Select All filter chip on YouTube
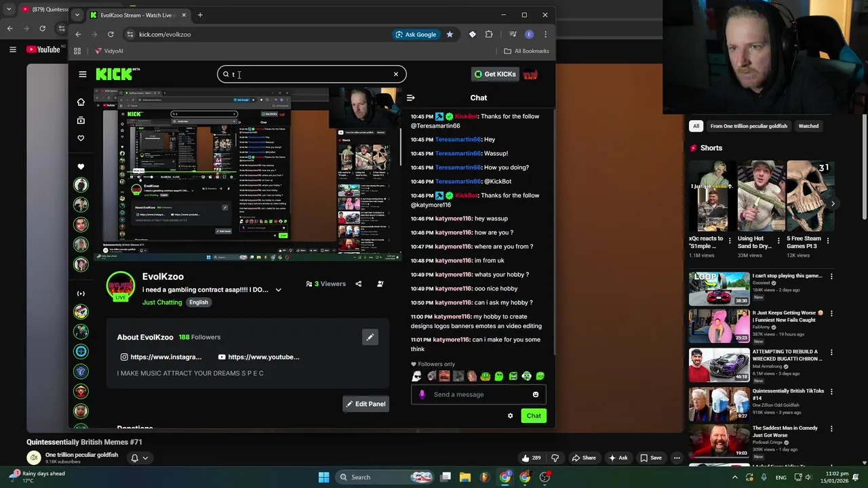The height and width of the screenshot is (488, 868). (696, 126)
